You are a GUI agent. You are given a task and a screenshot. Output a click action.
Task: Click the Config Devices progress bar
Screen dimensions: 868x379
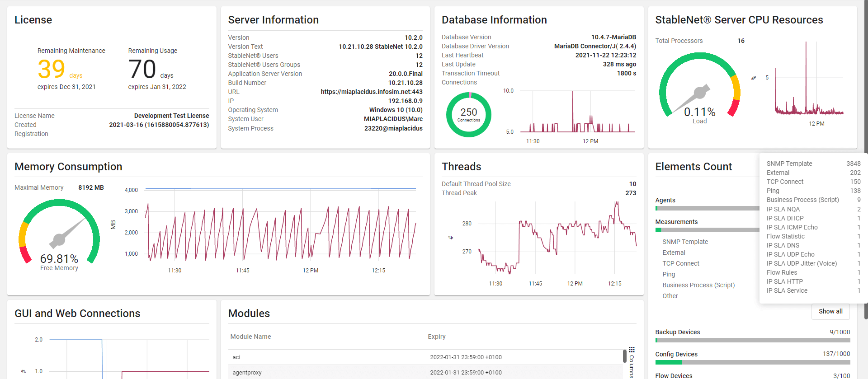[x=753, y=362]
